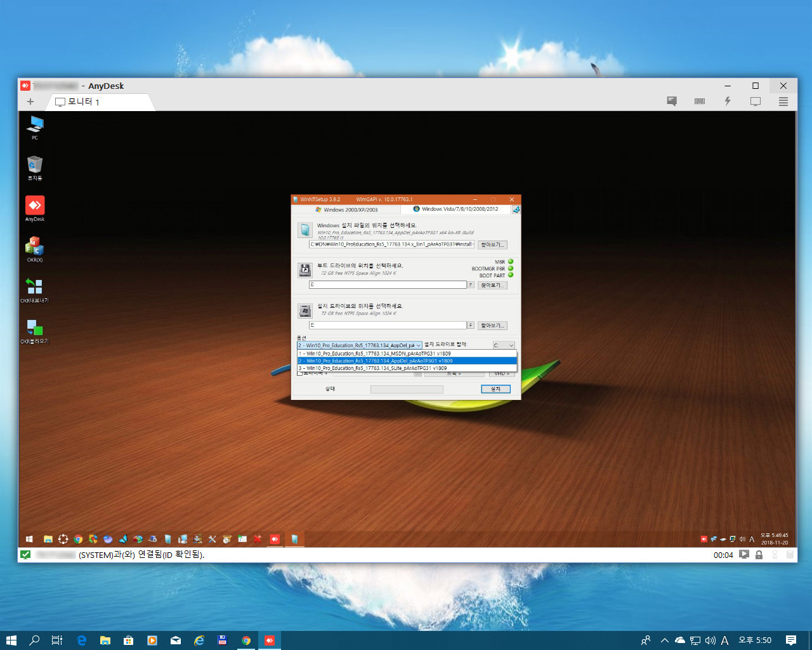The image size is (812, 650).
Task: Open the local action center notifications
Action: pos(790,640)
